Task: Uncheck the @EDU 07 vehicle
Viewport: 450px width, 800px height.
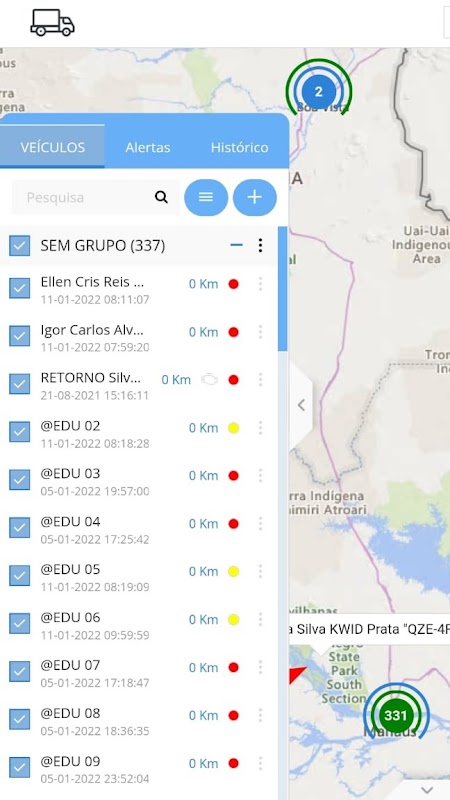Action: pyautogui.click(x=19, y=671)
